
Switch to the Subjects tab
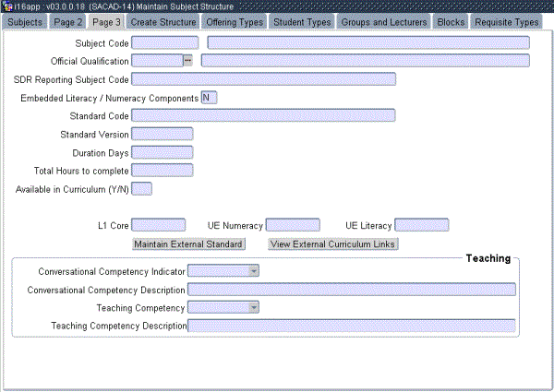coord(24,22)
